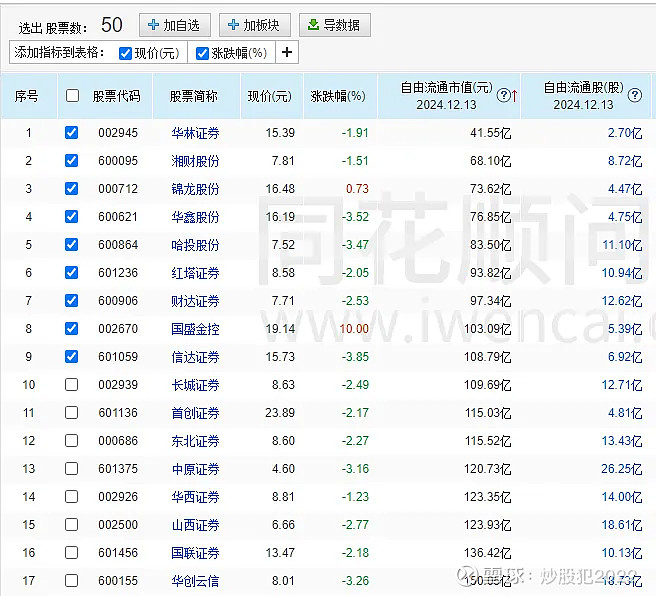Open the 华鑫股份 stock link

tap(195, 217)
